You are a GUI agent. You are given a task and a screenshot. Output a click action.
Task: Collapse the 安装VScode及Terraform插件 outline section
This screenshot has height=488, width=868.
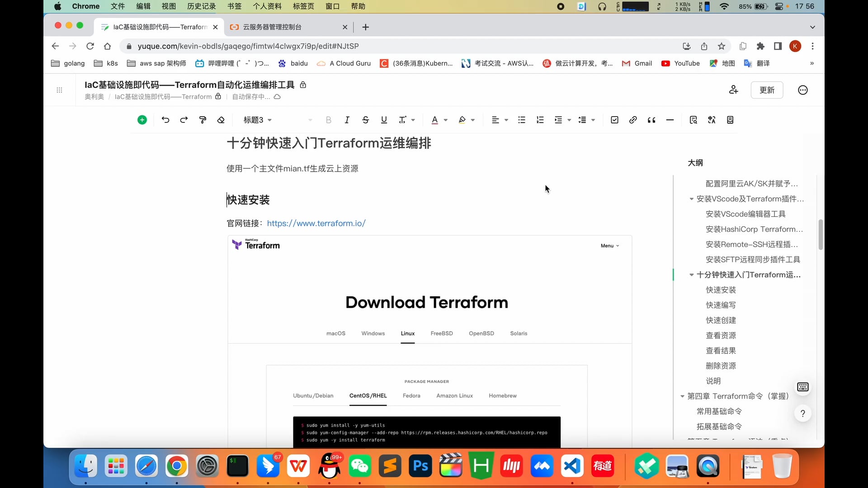tap(692, 199)
